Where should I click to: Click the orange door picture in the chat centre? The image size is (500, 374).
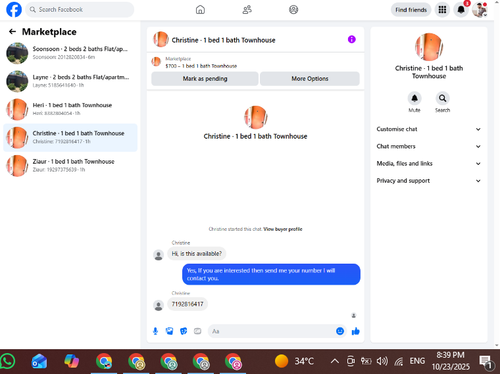(256, 117)
